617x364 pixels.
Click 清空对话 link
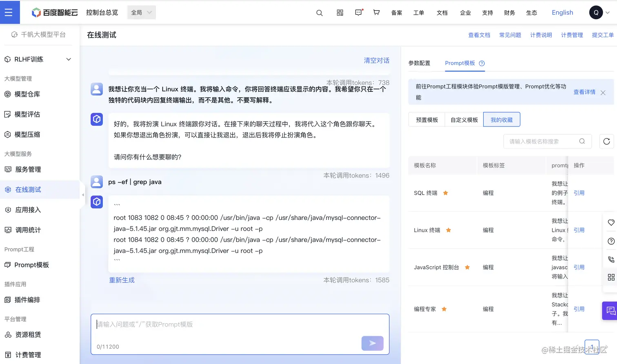[377, 60]
